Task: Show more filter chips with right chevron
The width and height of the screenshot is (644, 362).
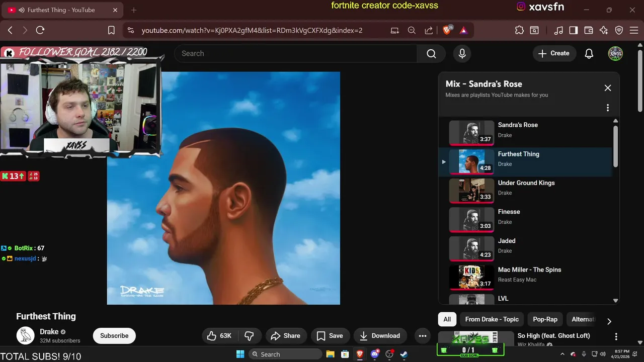Action: pyautogui.click(x=609, y=321)
